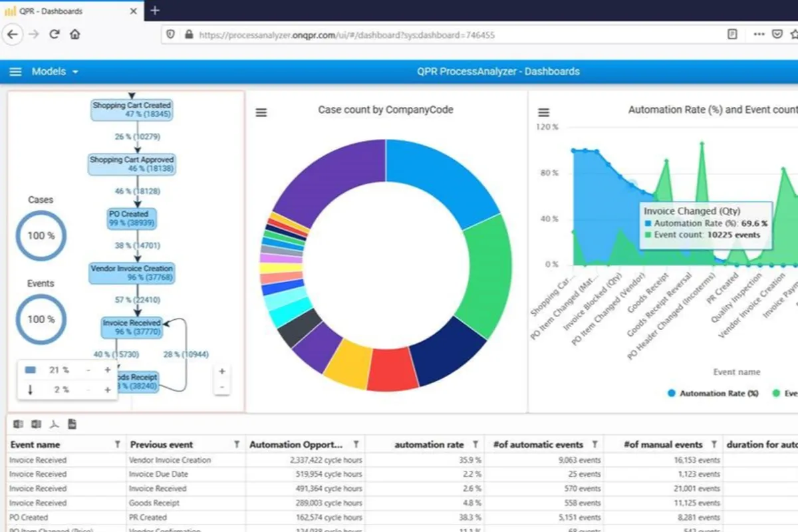
Task: Export the table with the document file icon
Action: 72,424
